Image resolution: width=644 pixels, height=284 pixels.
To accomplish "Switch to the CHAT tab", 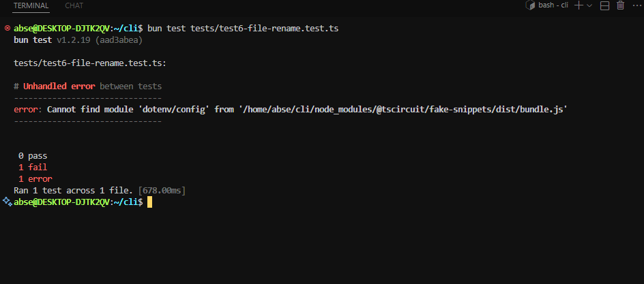I will click(74, 5).
